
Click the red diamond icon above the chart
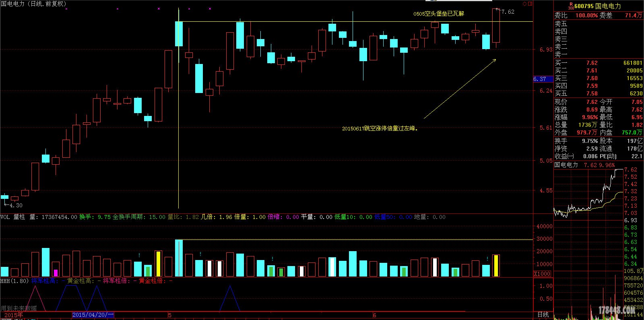[x=524, y=3]
